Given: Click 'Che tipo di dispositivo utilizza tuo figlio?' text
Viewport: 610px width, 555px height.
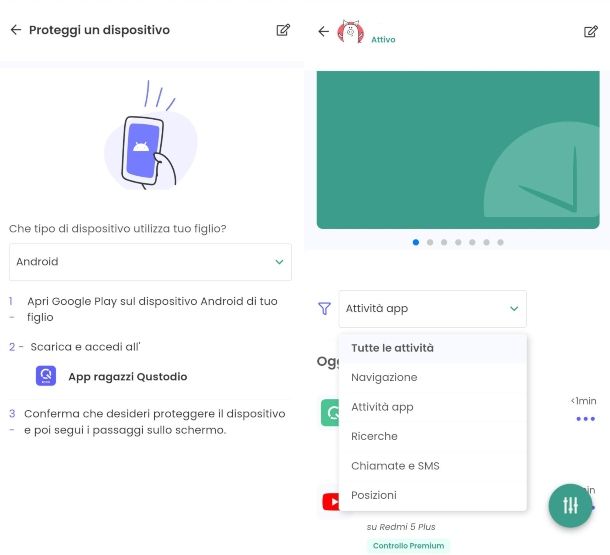Looking at the screenshot, I should click(x=117, y=228).
